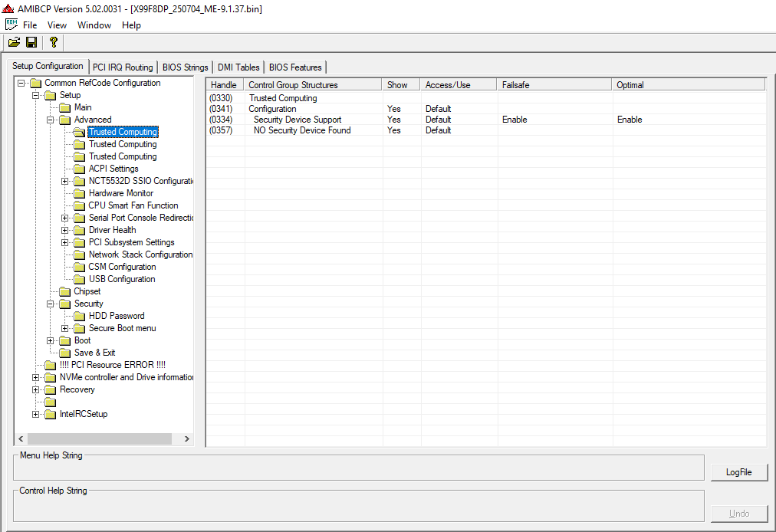776x532 pixels.
Task: Open the File menu
Action: pyautogui.click(x=30, y=25)
